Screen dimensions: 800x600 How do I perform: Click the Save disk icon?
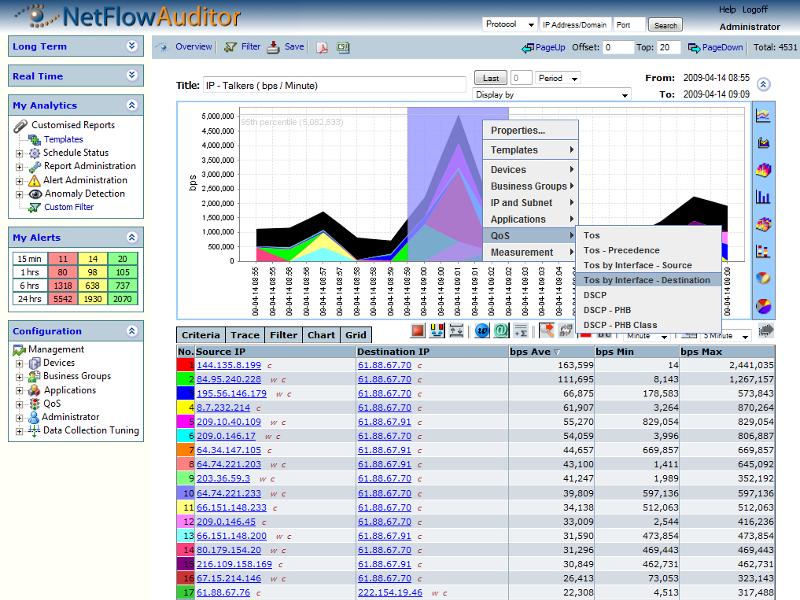point(273,47)
